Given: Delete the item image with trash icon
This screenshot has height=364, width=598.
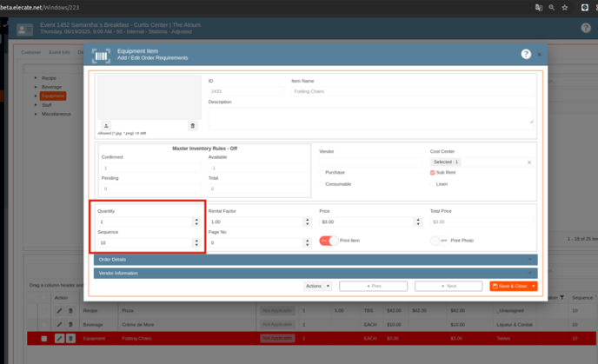Looking at the screenshot, I should (192, 126).
